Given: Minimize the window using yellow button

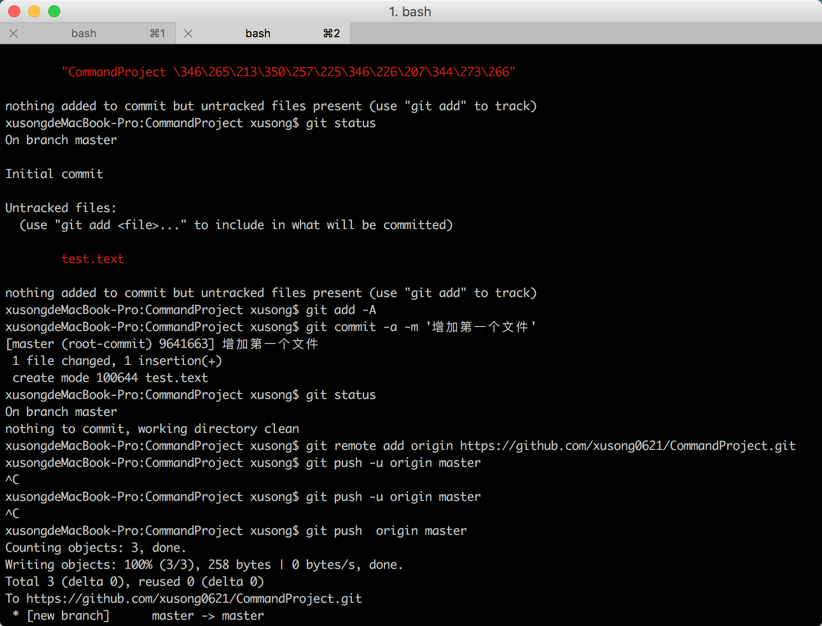Looking at the screenshot, I should (x=34, y=11).
